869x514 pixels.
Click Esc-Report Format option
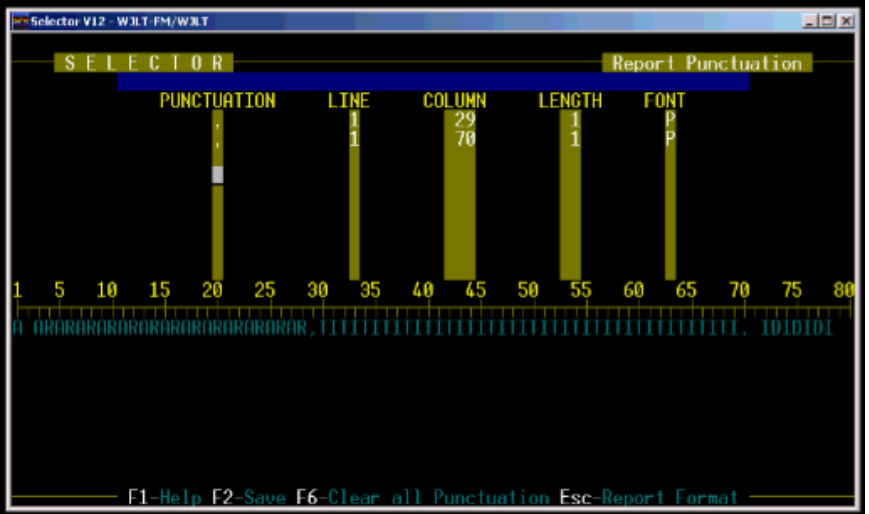[648, 497]
